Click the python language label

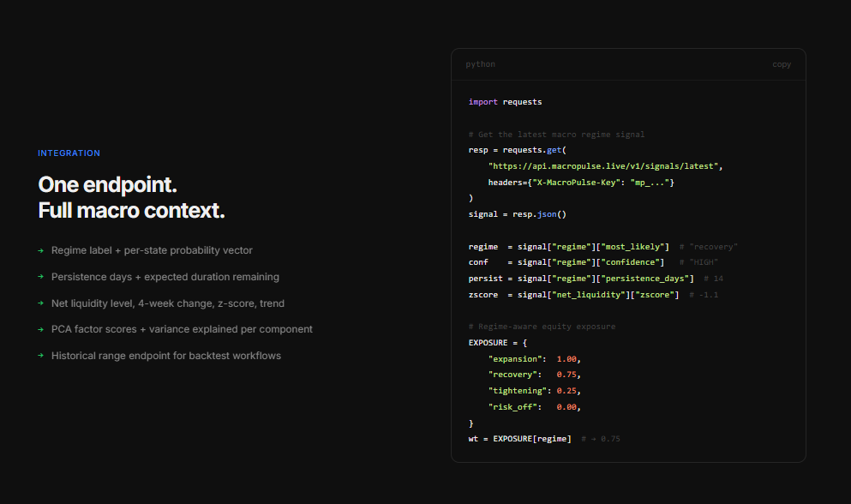tap(480, 64)
